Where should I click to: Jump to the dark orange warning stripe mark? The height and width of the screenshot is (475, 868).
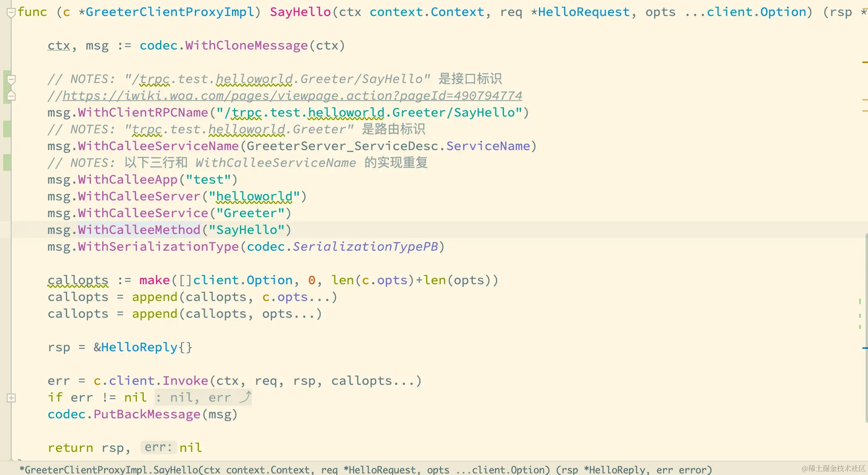tap(865, 62)
